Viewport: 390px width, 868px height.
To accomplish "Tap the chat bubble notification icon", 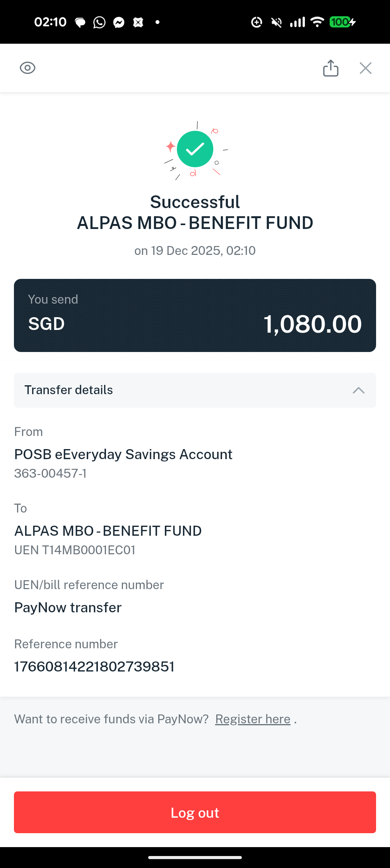I will click(x=80, y=23).
